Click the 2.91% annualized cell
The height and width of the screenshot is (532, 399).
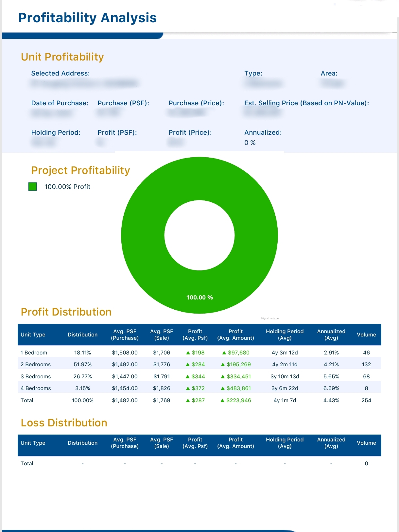(x=331, y=353)
